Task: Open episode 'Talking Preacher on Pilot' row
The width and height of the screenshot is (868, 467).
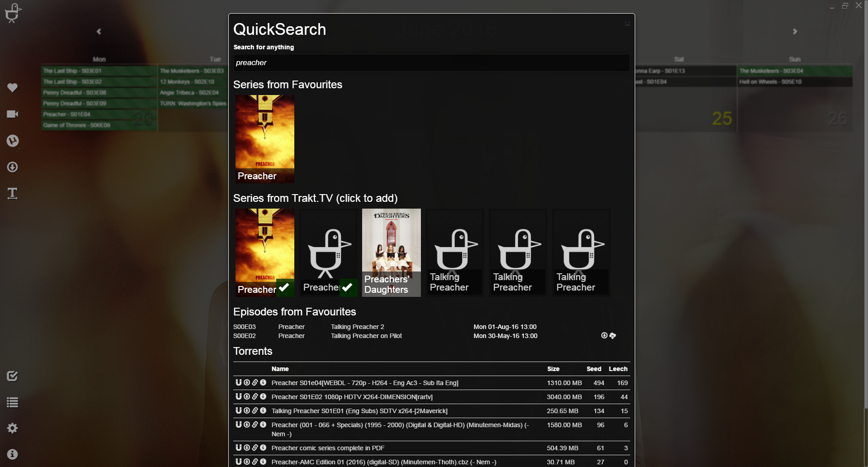Action: pos(432,336)
